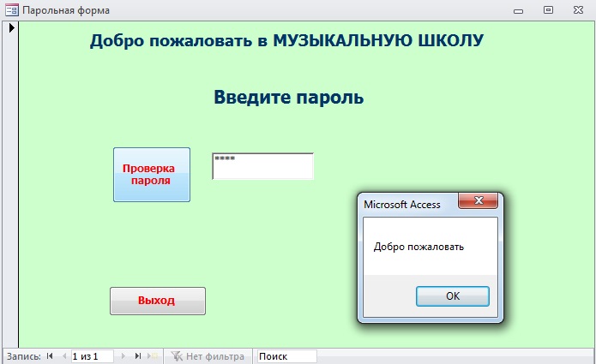Image resolution: width=596 pixels, height=364 pixels.
Task: Focus the password input field
Action: 262,166
